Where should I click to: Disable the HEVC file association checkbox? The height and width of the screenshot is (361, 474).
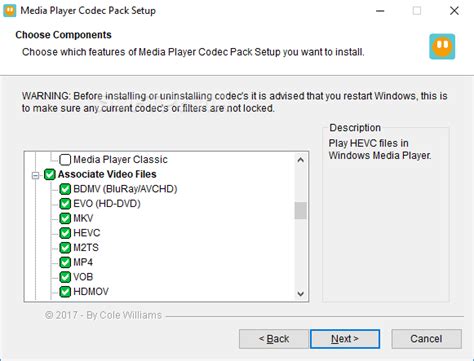click(x=65, y=233)
